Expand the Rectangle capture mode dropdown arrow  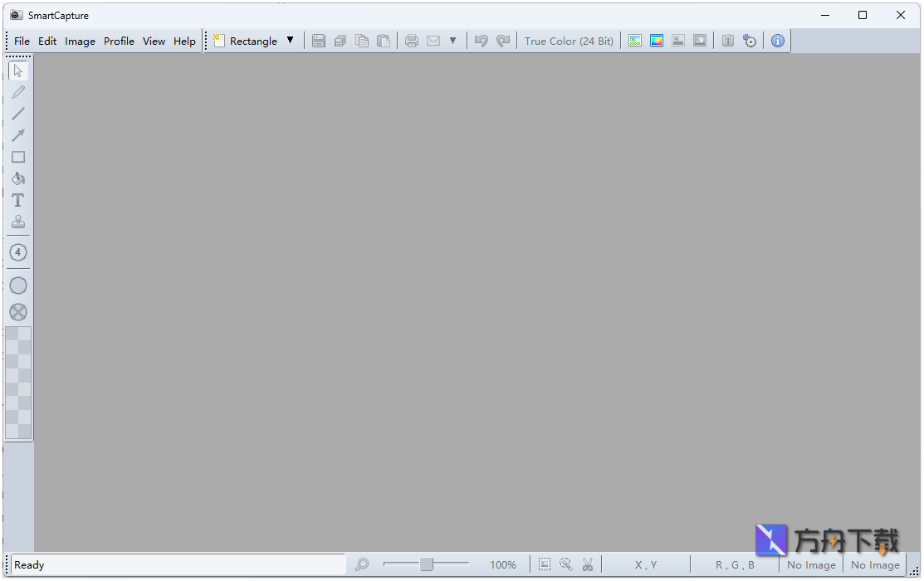coord(290,41)
